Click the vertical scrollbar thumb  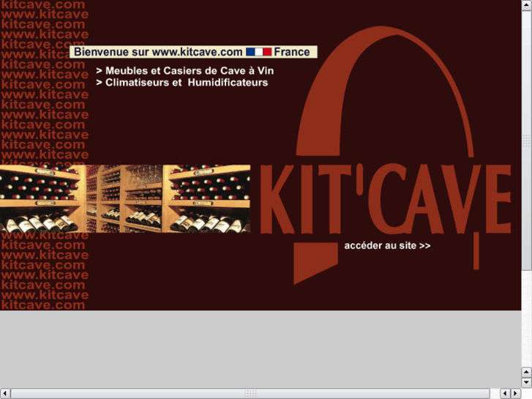point(526,141)
